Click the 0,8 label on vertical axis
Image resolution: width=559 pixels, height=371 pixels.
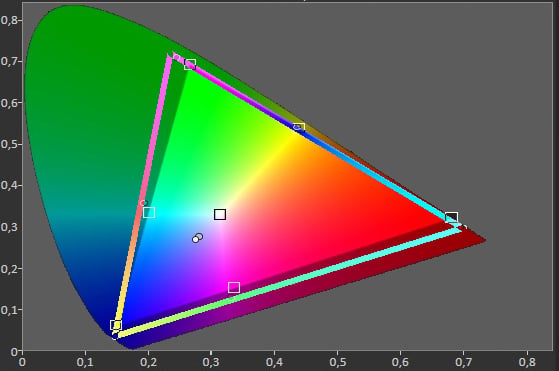pos(9,20)
